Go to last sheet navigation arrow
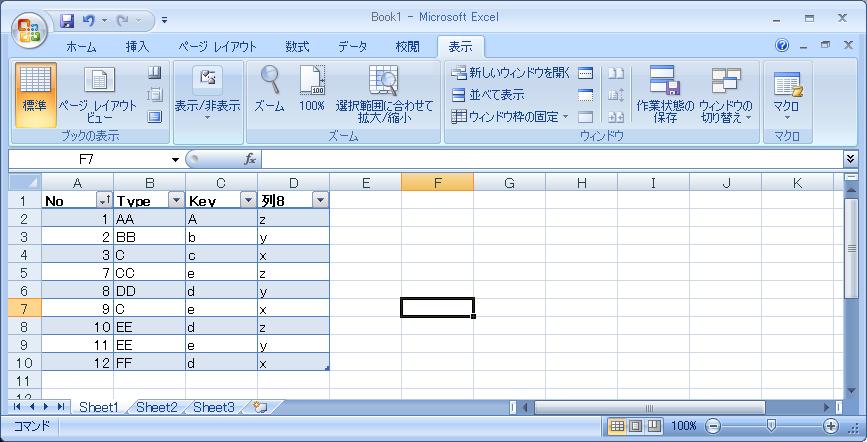Image resolution: width=867 pixels, height=442 pixels. [x=61, y=407]
